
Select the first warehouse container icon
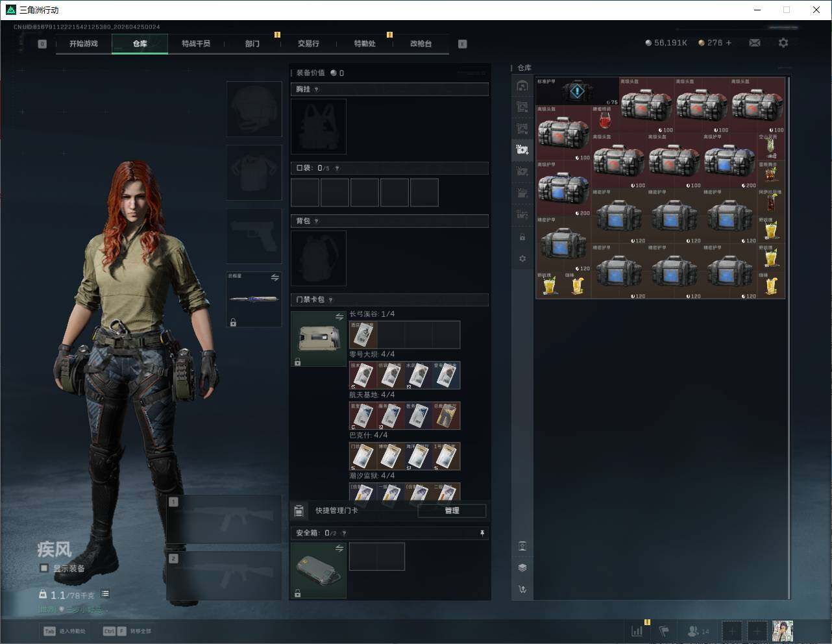[x=522, y=86]
